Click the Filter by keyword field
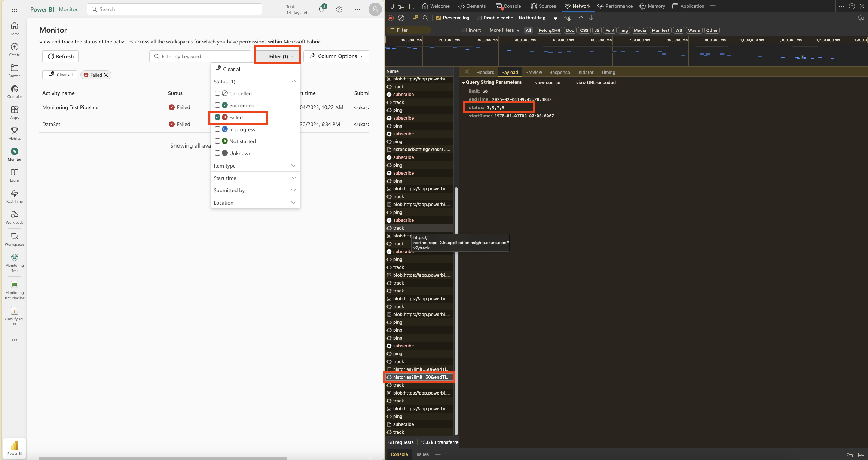 pyautogui.click(x=200, y=56)
